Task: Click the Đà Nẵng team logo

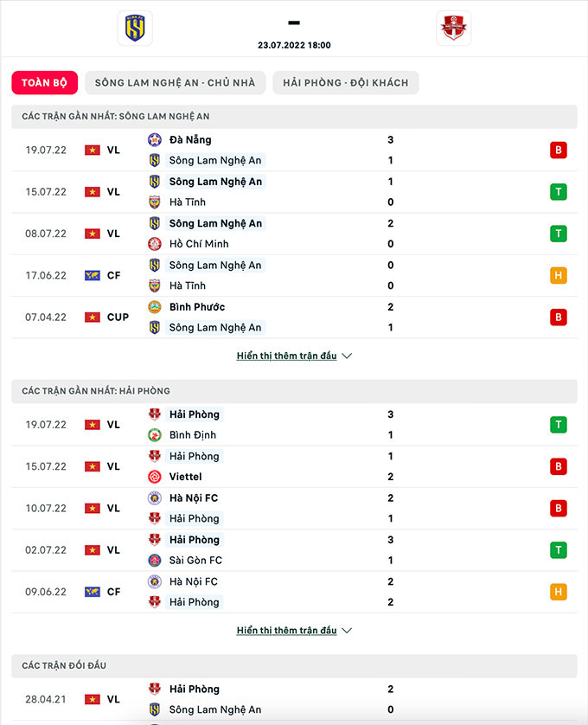Action: [155, 139]
